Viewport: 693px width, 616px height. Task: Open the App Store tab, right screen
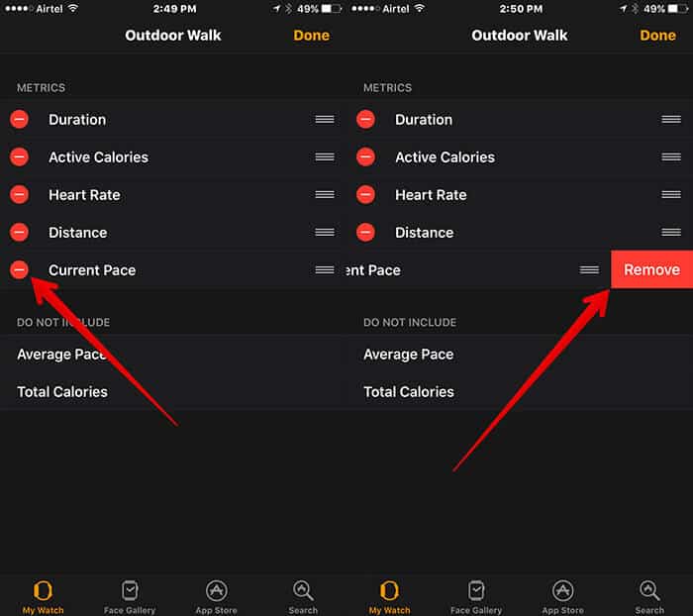coord(563,596)
